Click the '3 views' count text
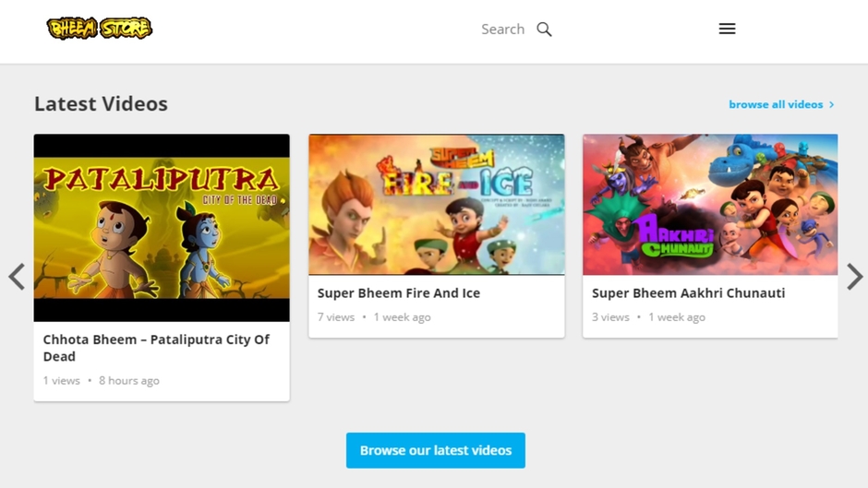 [x=610, y=317]
